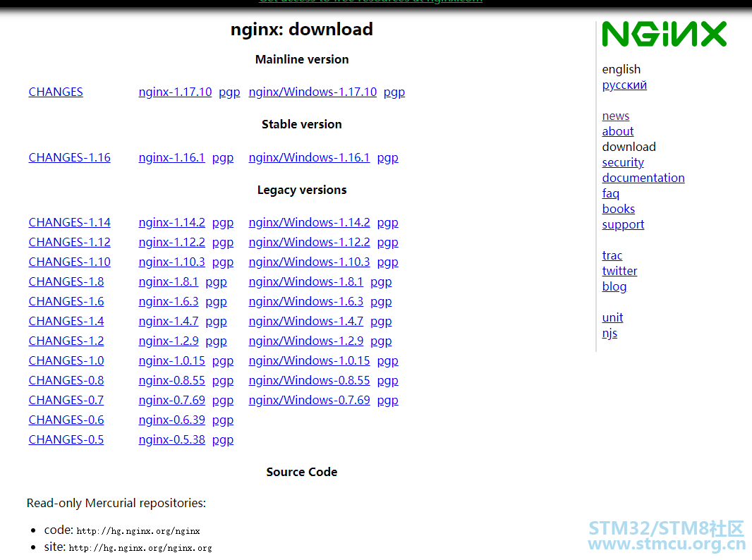Screen dimensions: 752x560
Task: Click the NGINX logo
Action: tap(665, 34)
